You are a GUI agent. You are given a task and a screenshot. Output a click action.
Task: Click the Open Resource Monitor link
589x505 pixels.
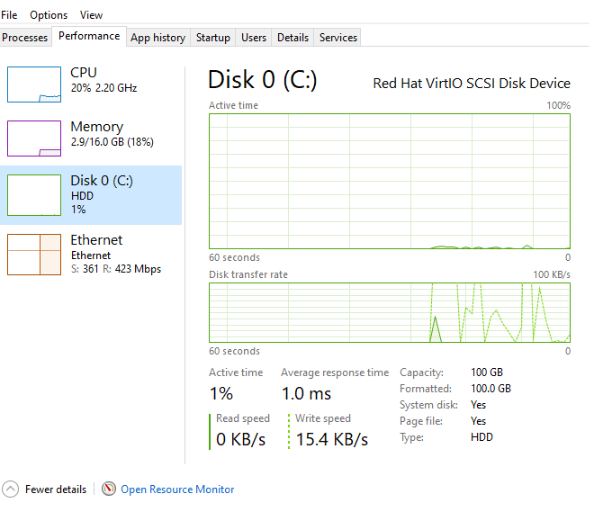click(177, 489)
